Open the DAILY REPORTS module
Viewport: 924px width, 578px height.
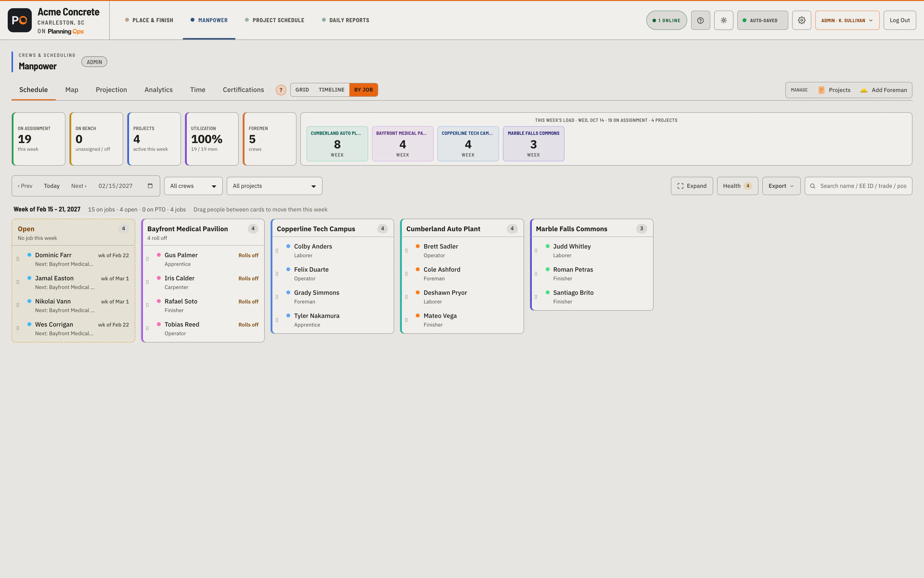[346, 20]
